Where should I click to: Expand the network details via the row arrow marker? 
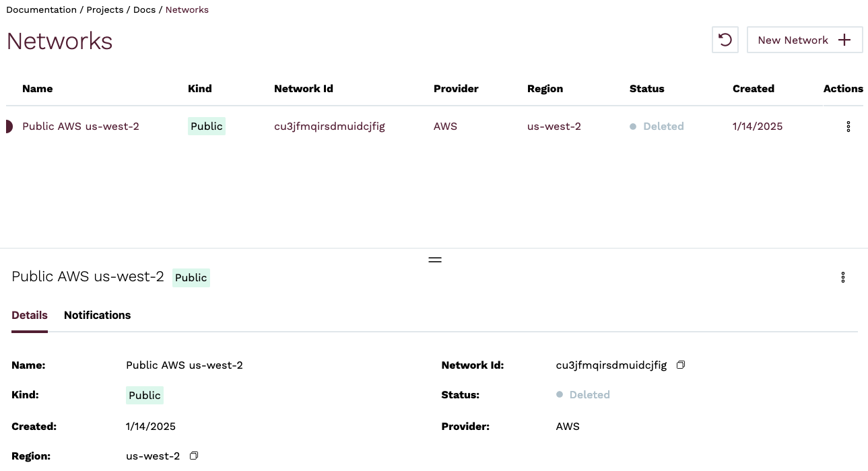click(x=9, y=126)
